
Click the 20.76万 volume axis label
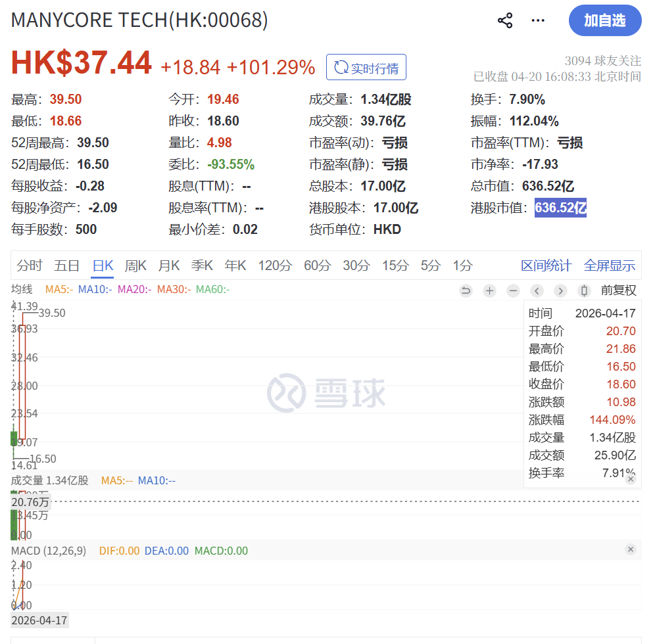tap(30, 502)
